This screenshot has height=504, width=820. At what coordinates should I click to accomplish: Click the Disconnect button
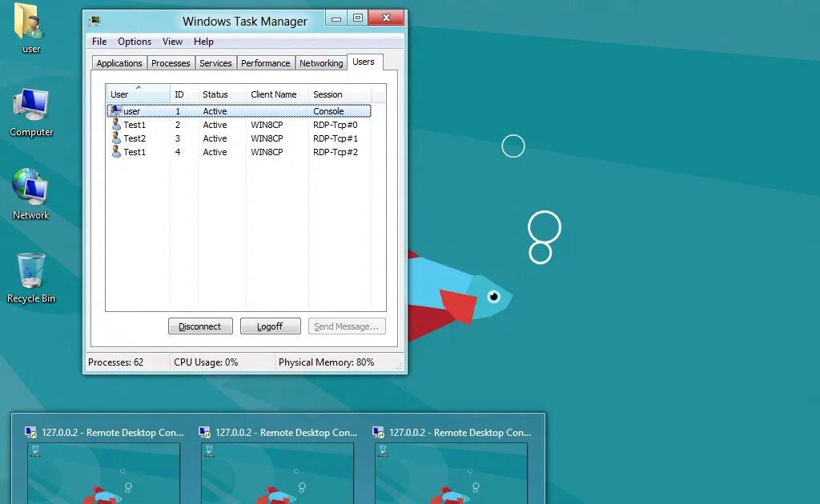coord(200,326)
